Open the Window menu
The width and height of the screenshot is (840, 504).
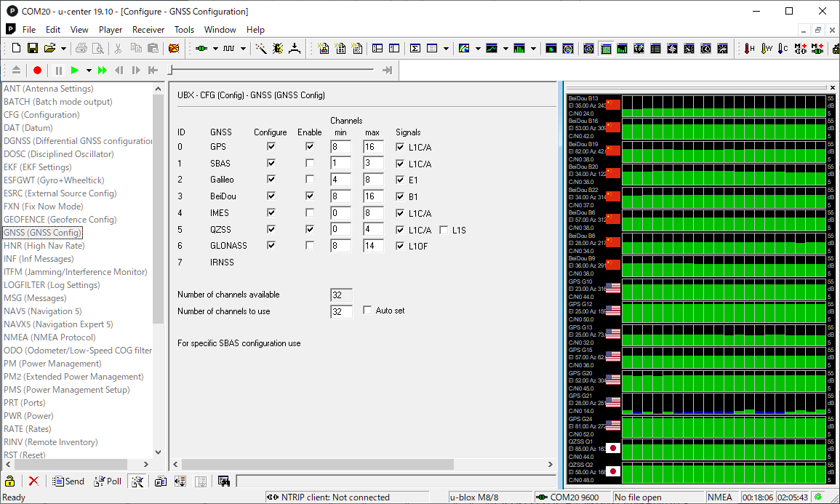(x=220, y=30)
